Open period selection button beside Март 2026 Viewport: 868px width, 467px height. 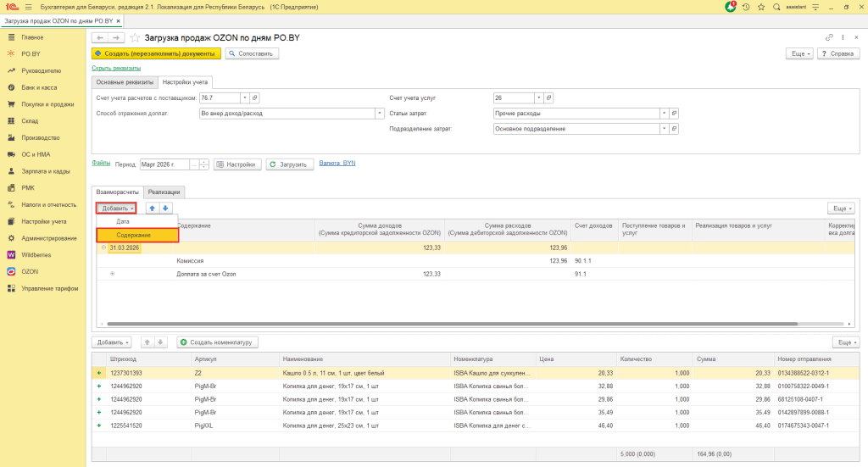pos(193,164)
